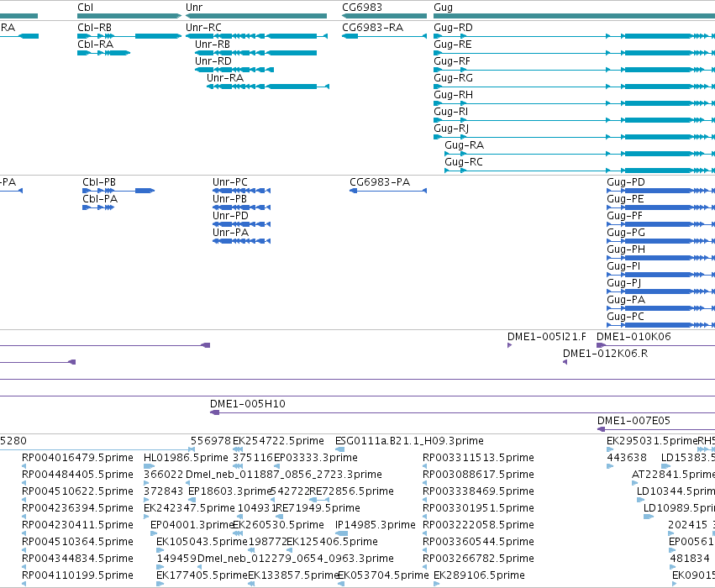
Task: Select the Unr-PA protein label
Action: tap(230, 233)
